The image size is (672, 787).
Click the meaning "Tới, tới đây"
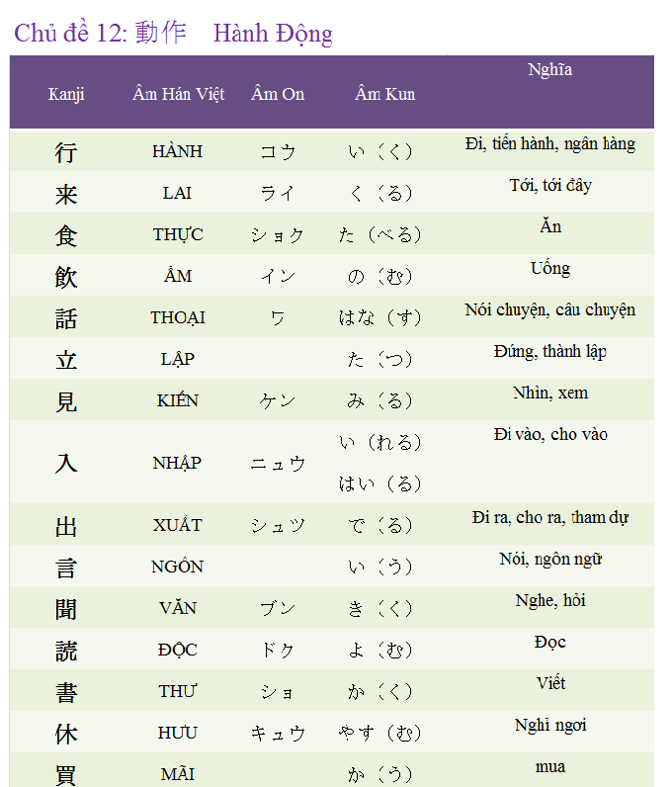(x=549, y=186)
